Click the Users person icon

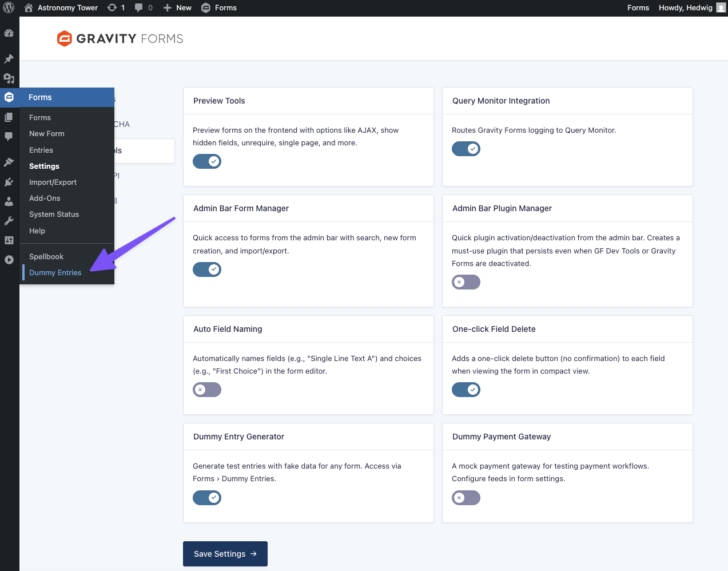click(9, 201)
